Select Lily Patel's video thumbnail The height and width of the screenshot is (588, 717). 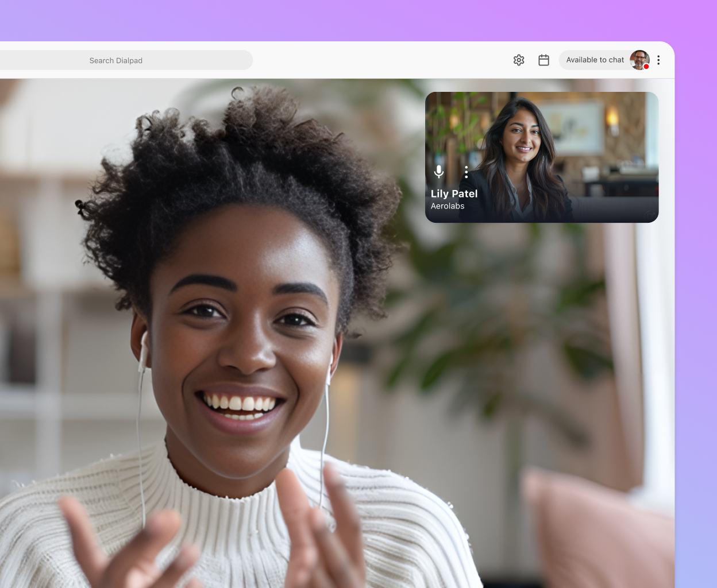(x=542, y=157)
